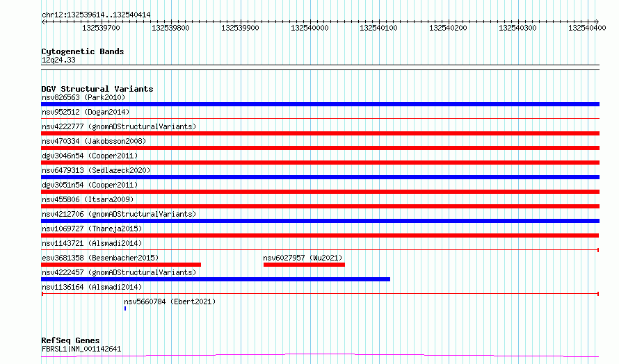Open nsv1069727 (Thareja2015) variant
Viewport: 619px width, 364px height.
[x=320, y=235]
